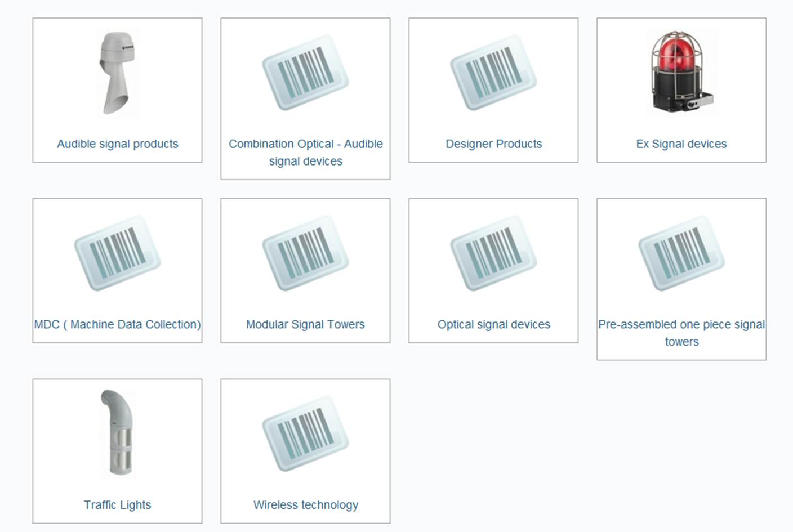Click the grey horn image for Audible signal products
The image size is (793, 532).
click(x=117, y=74)
